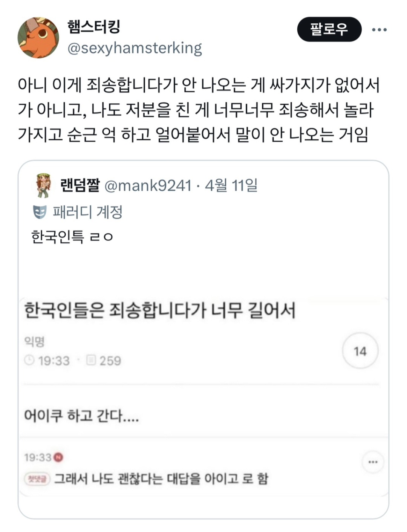Viewport: 407px width, 532px height.
Task: Open the comment's three-dot options button
Action: click(373, 462)
